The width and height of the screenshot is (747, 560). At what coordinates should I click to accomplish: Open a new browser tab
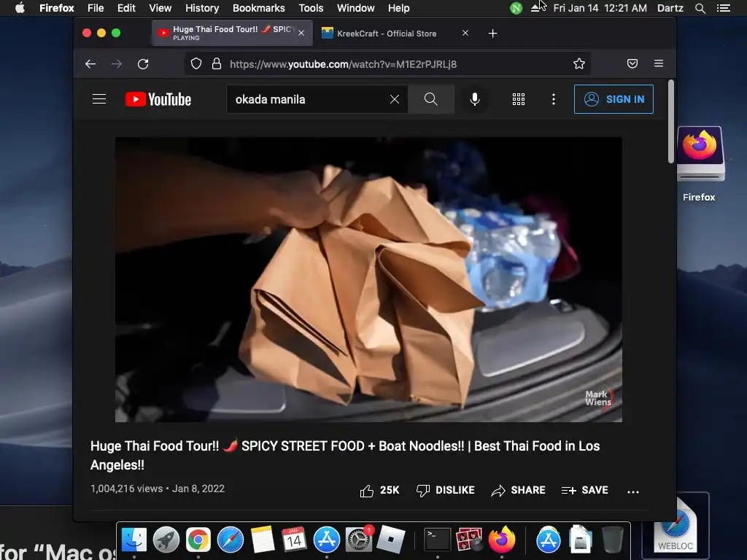pyautogui.click(x=493, y=34)
